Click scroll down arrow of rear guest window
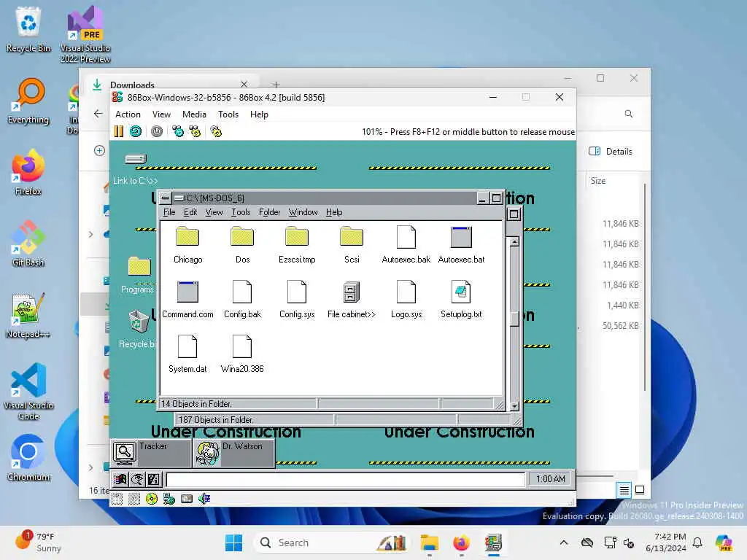Image resolution: width=747 pixels, height=560 pixels. coord(514,406)
